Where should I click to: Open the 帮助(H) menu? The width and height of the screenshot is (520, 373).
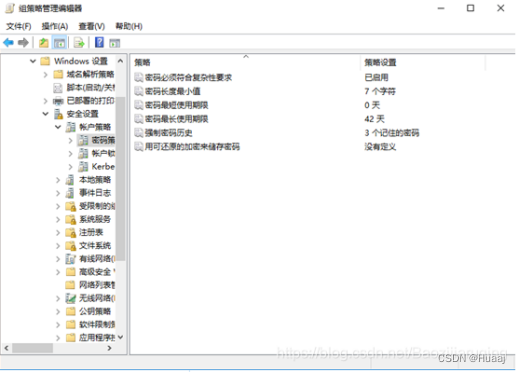tap(129, 26)
